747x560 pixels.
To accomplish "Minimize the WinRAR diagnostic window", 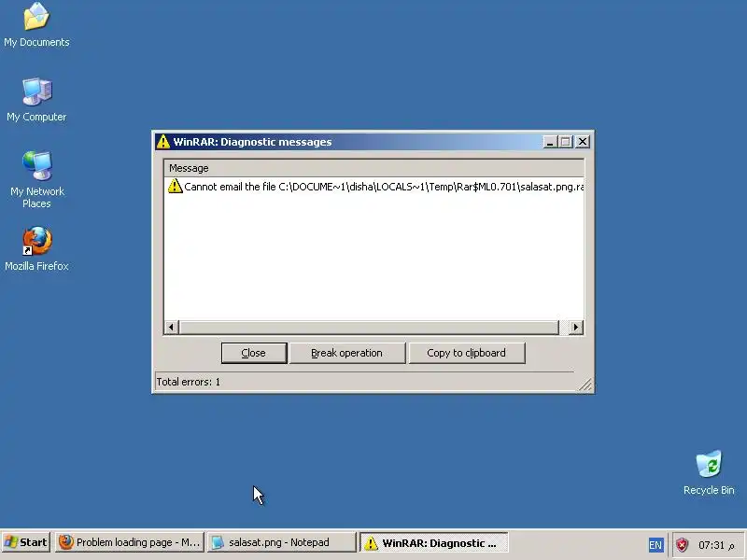I will pyautogui.click(x=550, y=142).
